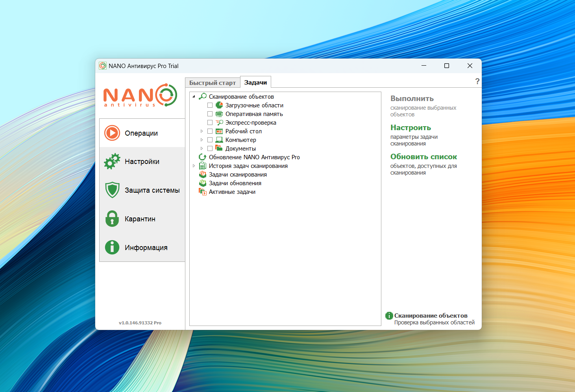Viewport: 575px width, 392px height.
Task: Click the Операции play icon in sidebar
Action: point(112,133)
